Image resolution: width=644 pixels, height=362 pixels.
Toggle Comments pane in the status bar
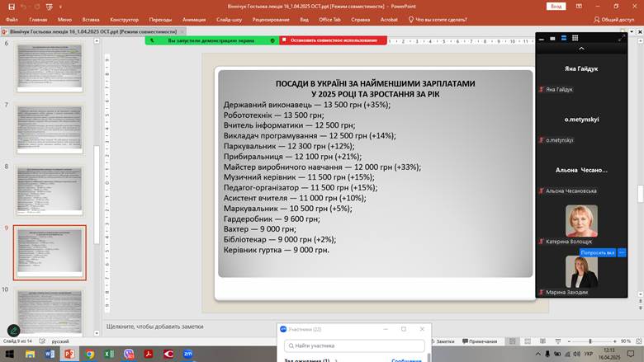483,341
